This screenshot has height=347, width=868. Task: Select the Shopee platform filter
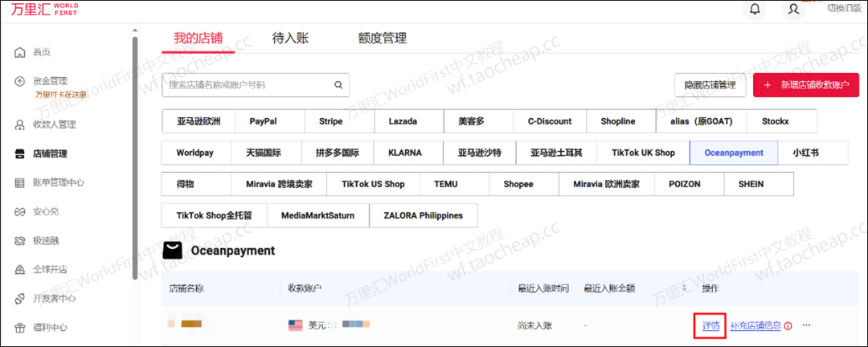click(x=524, y=184)
